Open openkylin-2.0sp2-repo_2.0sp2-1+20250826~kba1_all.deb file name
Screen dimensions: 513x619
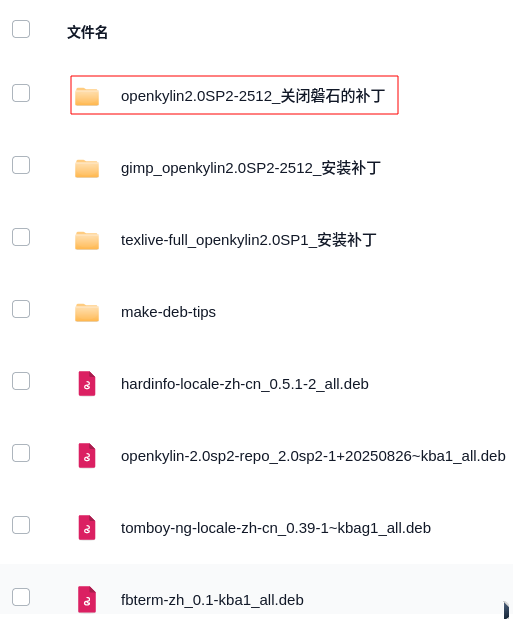pos(313,456)
